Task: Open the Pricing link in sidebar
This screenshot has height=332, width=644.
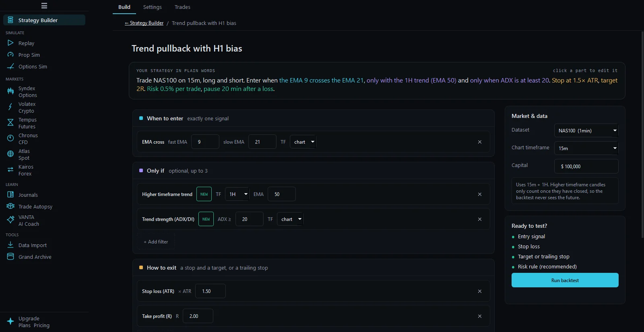Action: tap(41, 325)
